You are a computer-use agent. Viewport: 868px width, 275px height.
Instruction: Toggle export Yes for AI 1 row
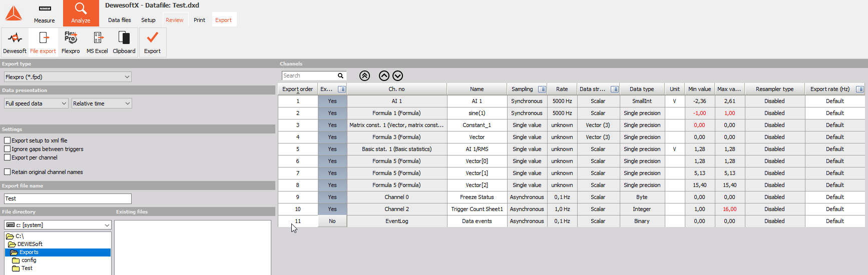[x=332, y=101]
